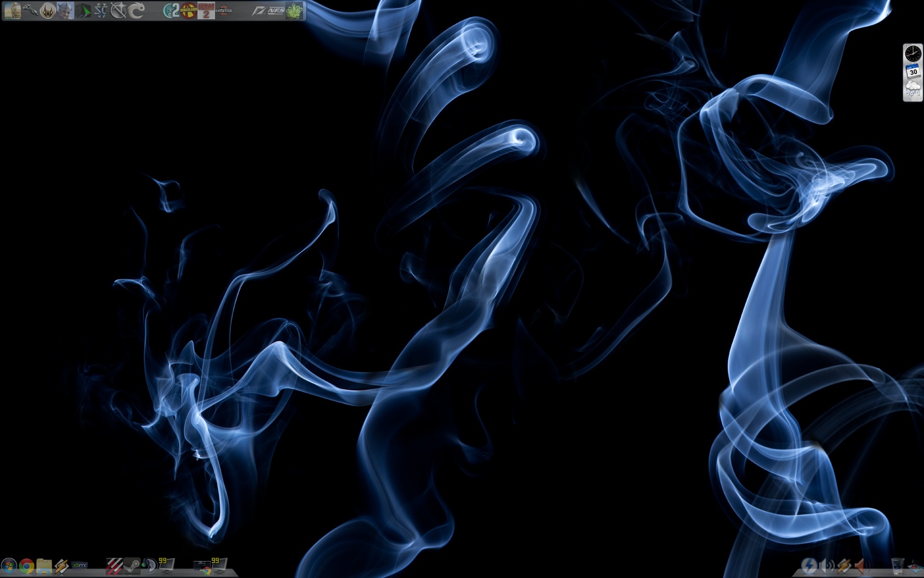Image resolution: width=924 pixels, height=578 pixels.
Task: Launch the skull-with-2 game icon
Action: pos(171,10)
